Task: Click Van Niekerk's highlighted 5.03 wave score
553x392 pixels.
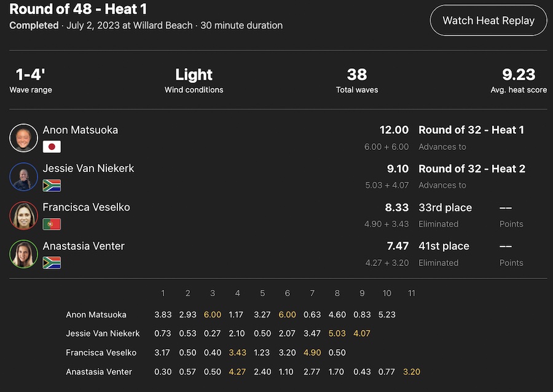Action: click(337, 334)
